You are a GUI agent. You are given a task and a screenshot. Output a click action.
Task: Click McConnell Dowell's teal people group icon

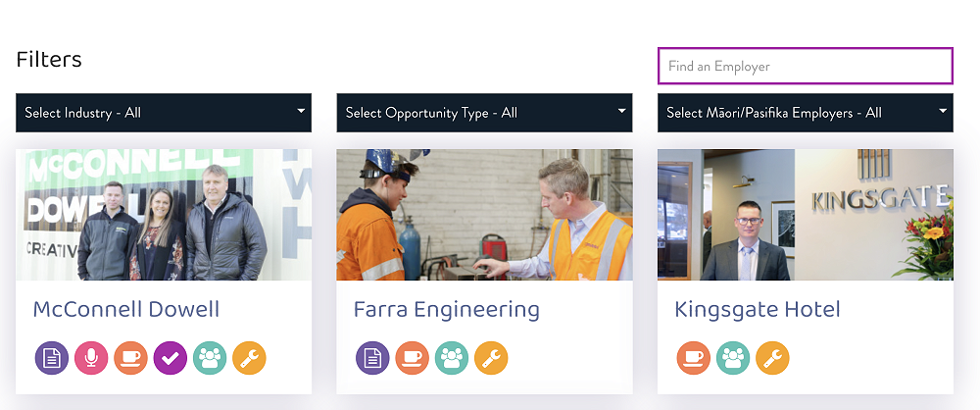click(x=210, y=358)
